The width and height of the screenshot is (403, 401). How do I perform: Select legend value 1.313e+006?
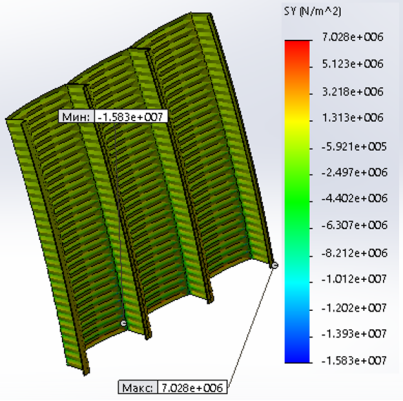coord(353,118)
